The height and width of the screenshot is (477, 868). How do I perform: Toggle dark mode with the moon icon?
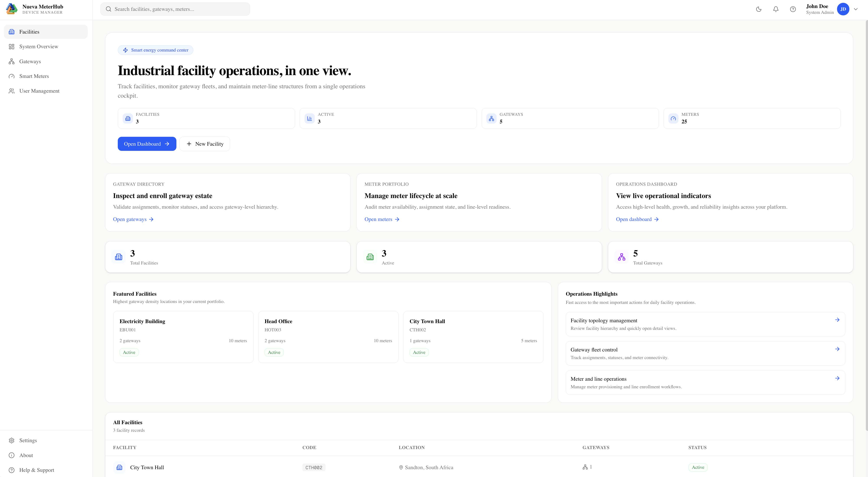[759, 9]
